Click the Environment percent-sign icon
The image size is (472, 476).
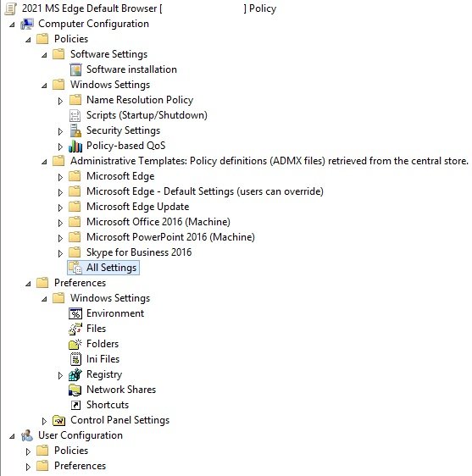75,313
